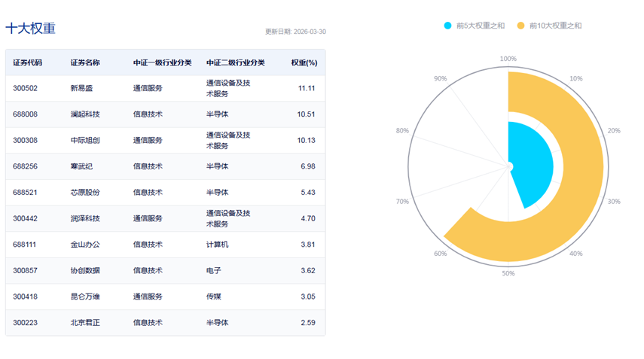
Task: Click the 中证一级行业分类 column header
Action: 162,62
